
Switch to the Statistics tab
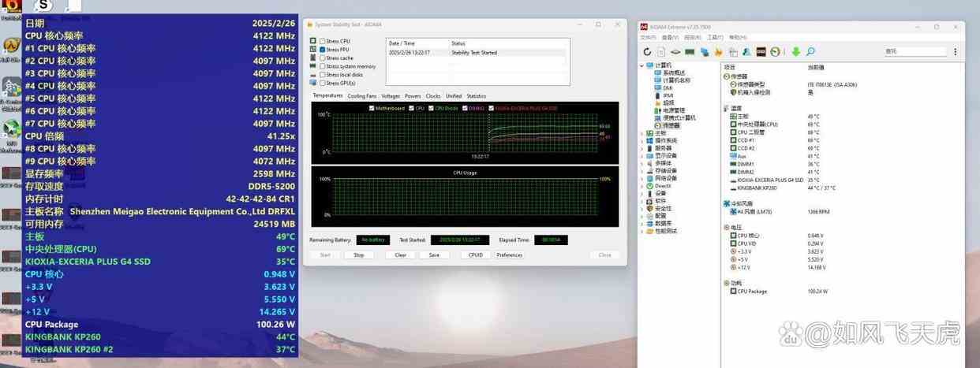tap(476, 96)
